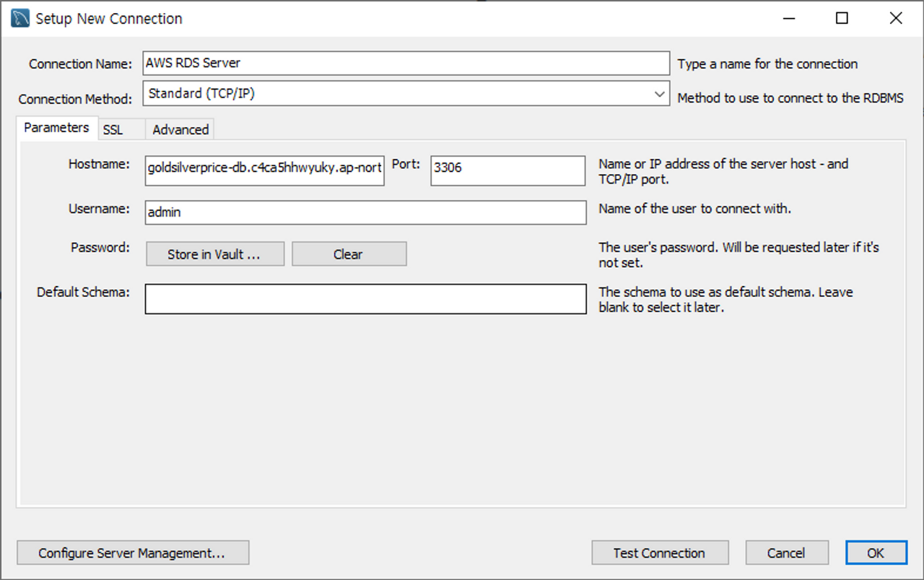Open the Connection Method dropdown
This screenshot has height=580, width=924.
[x=407, y=94]
